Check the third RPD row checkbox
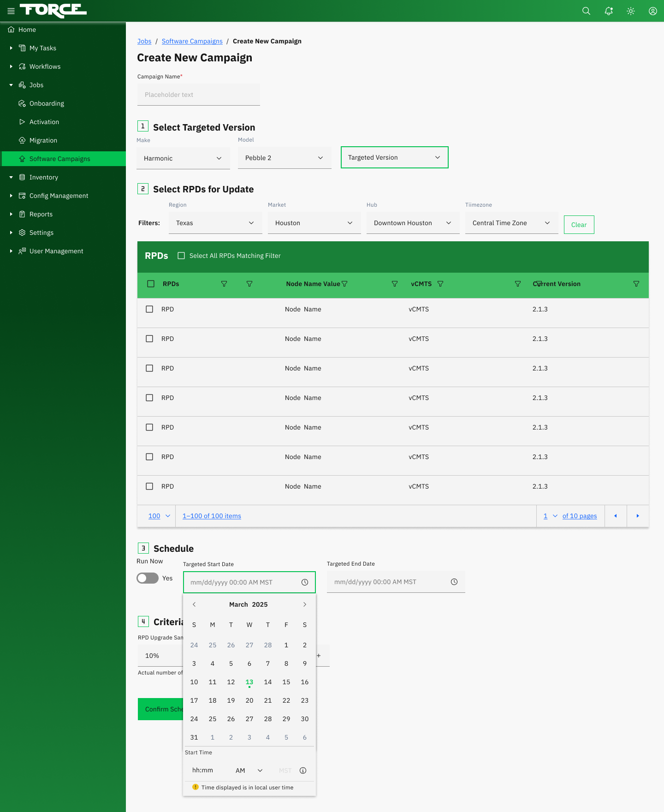Screen dimensions: 664x812 [149, 368]
